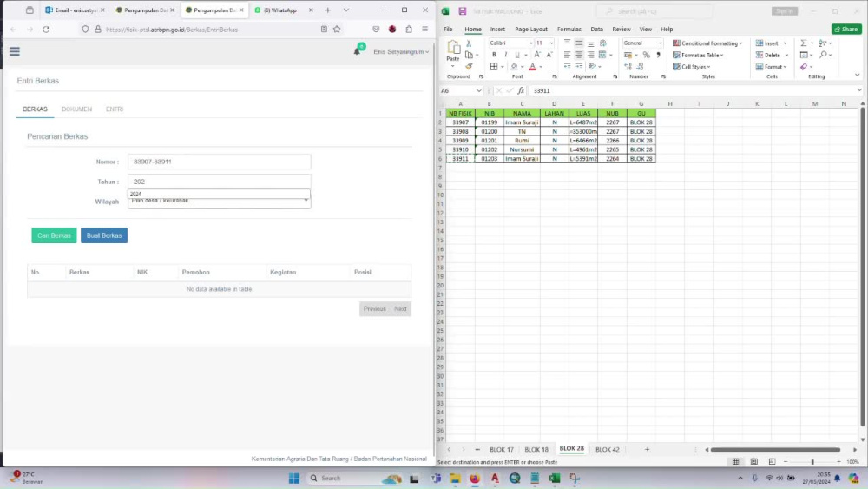Open the General number format dropdown
This screenshot has height=489, width=868.
(x=660, y=43)
